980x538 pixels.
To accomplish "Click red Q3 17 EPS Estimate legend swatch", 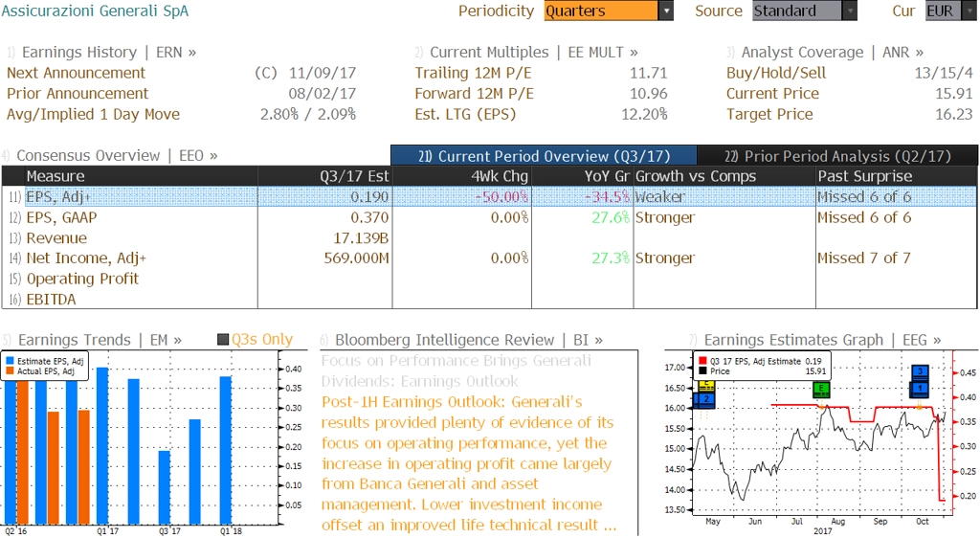I will [x=702, y=361].
